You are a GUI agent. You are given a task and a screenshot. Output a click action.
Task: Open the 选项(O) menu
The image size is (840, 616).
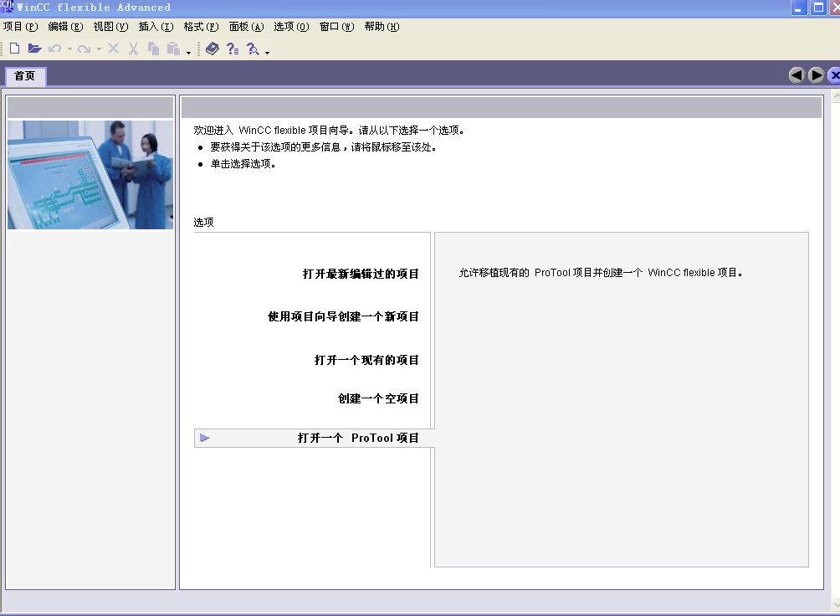tap(290, 27)
